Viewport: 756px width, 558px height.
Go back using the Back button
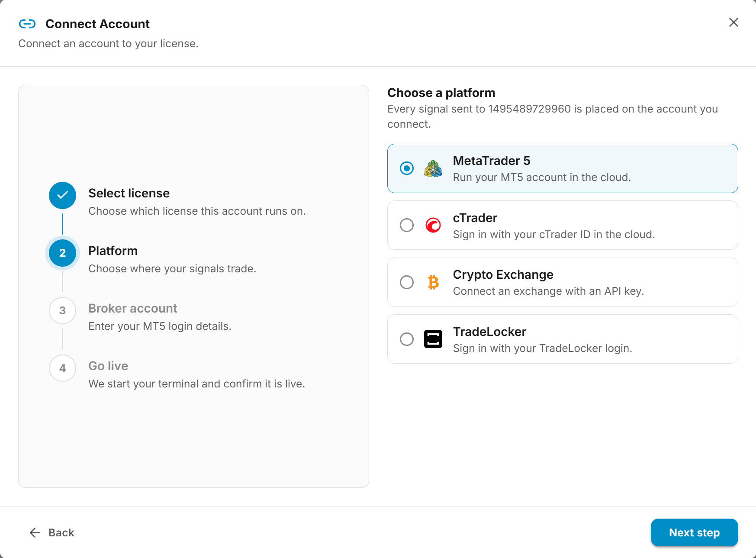52,532
